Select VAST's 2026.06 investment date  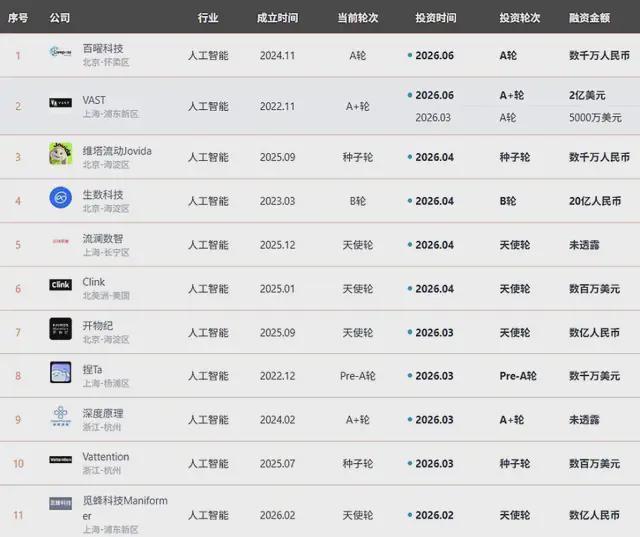pyautogui.click(x=434, y=95)
